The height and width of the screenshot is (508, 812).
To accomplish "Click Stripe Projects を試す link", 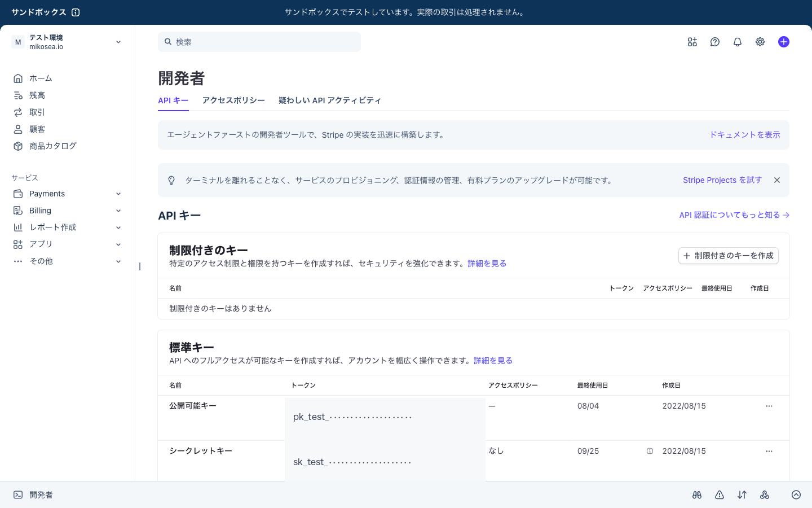I will click(722, 180).
